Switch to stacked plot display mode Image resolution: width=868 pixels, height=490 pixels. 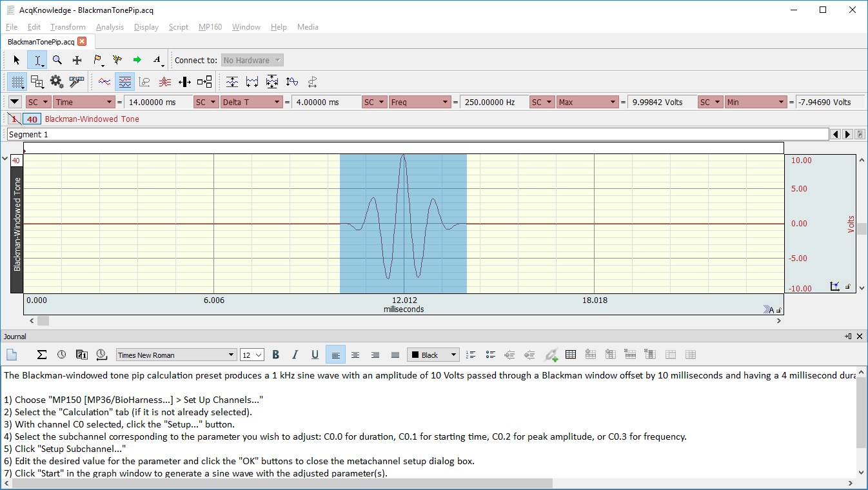click(x=164, y=82)
